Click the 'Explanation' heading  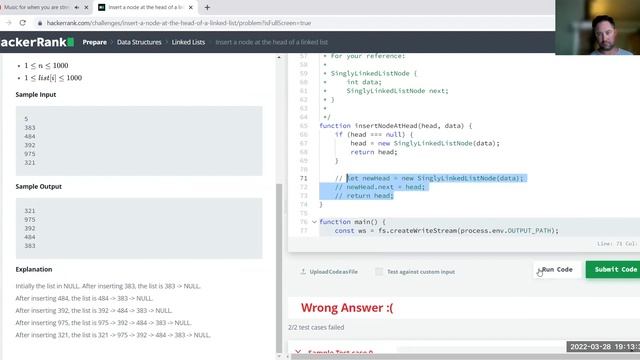[x=34, y=269]
